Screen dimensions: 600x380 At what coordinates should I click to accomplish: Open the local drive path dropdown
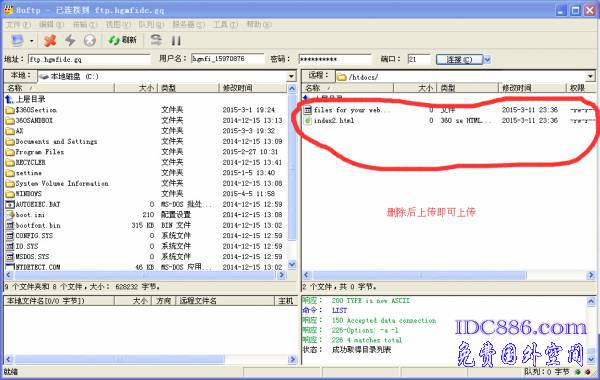point(291,77)
